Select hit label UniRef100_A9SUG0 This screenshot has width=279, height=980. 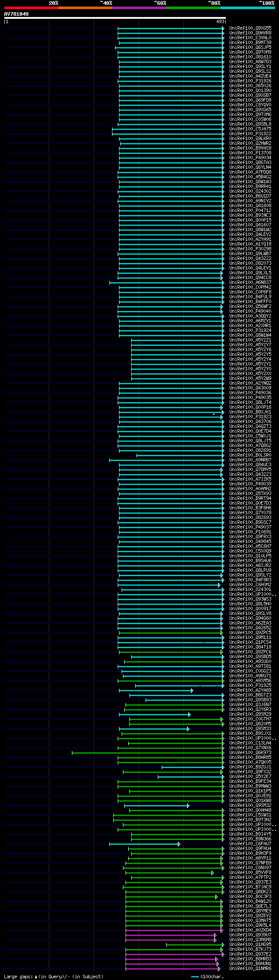pos(250,661)
